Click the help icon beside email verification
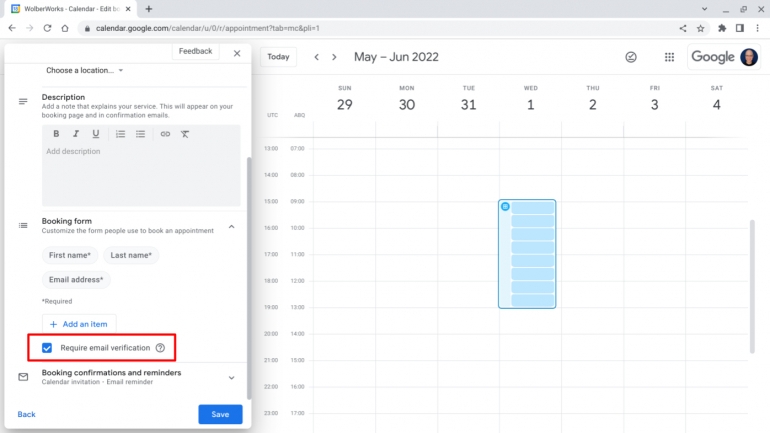The image size is (770, 433). click(x=160, y=348)
